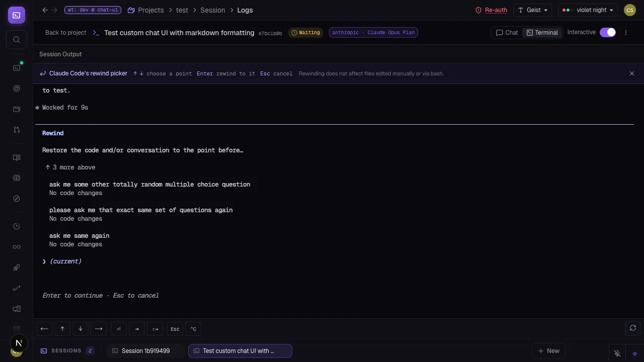The height and width of the screenshot is (362, 644).
Task: Open the infinity icon in the sidebar
Action: click(17, 247)
